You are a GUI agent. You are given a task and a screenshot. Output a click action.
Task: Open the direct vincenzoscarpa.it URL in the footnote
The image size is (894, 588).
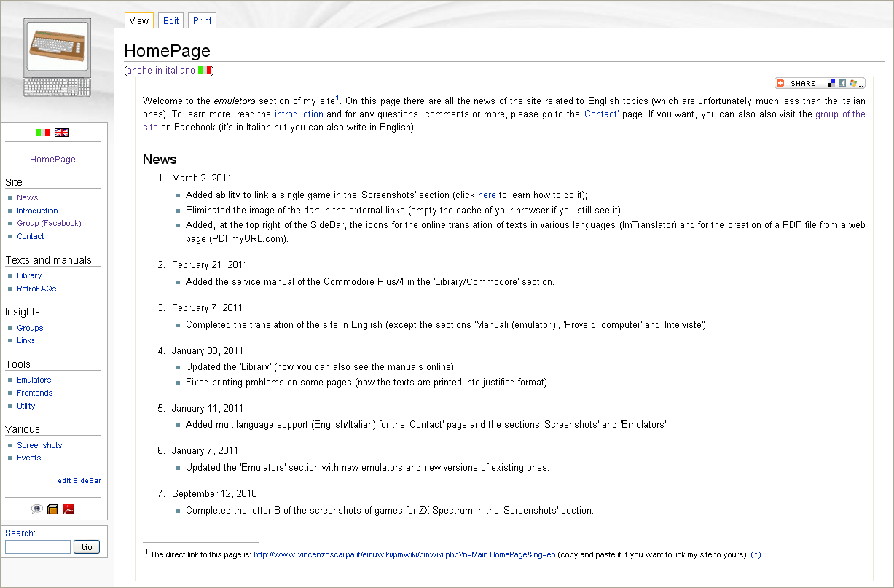(404, 555)
